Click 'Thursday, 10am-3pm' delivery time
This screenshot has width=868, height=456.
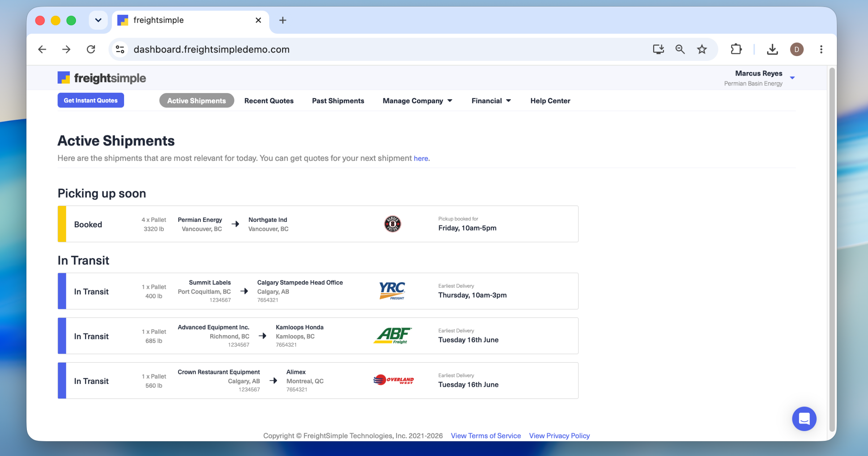(472, 295)
